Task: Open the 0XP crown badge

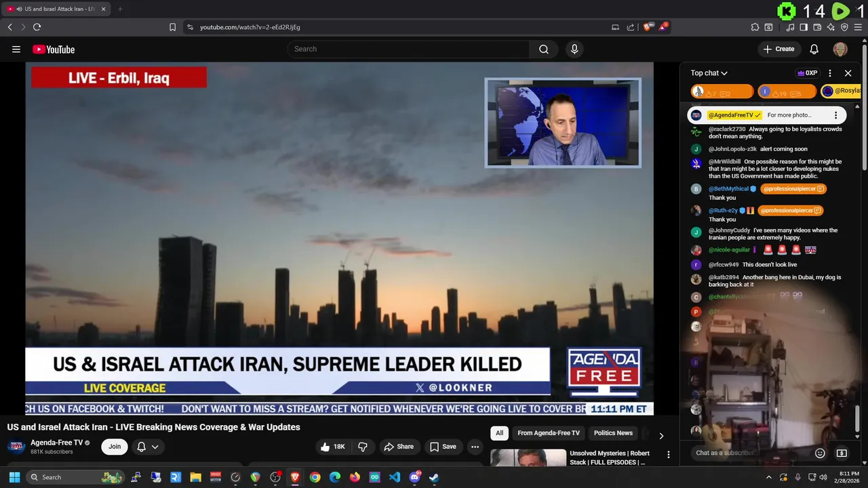Action: 807,73
